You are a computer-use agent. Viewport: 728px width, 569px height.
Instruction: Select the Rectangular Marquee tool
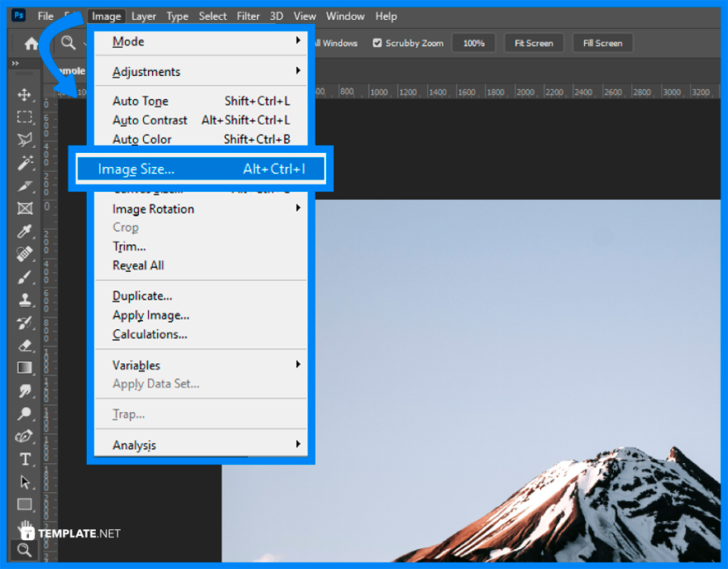point(24,117)
